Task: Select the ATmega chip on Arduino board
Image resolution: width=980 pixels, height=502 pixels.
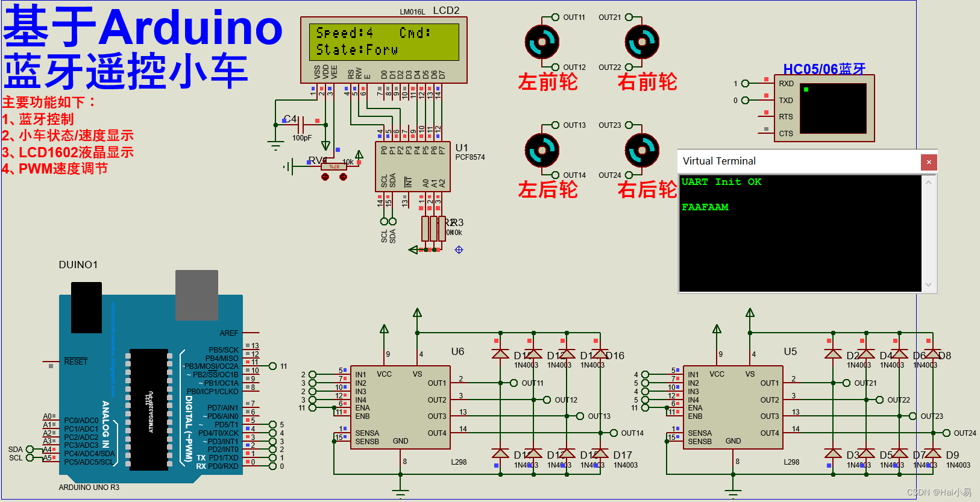Action: coord(149,410)
